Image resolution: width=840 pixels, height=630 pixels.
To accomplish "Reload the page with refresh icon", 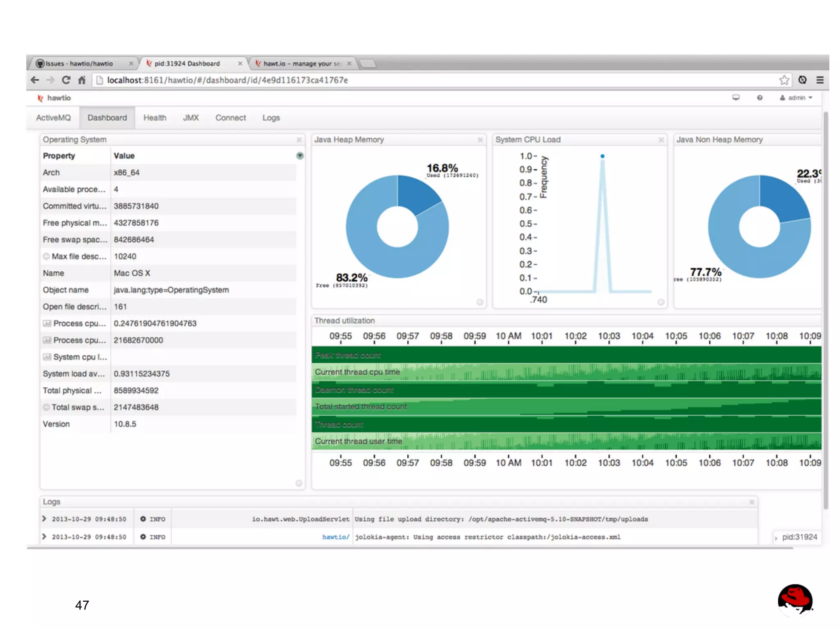I will (x=66, y=80).
